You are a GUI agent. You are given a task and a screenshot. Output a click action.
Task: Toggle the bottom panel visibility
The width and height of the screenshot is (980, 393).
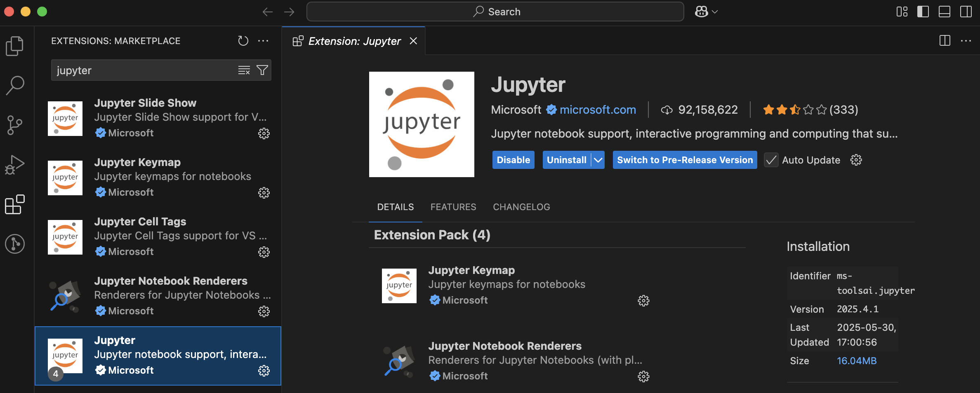click(945, 12)
